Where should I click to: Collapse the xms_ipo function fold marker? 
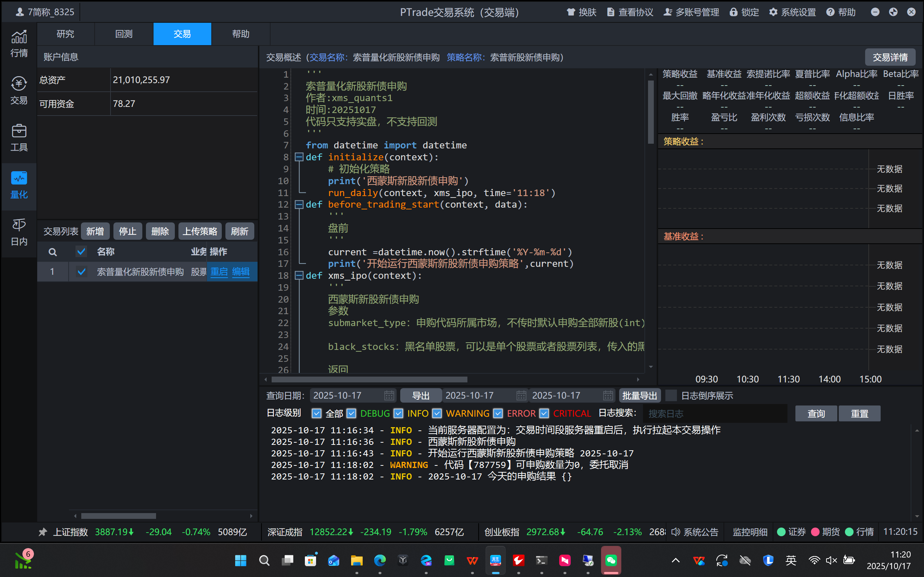[299, 276]
